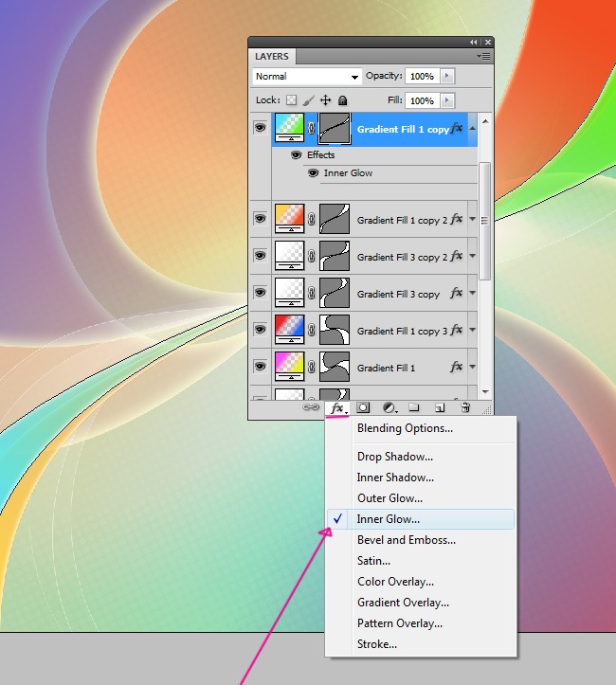Click the lock transparent pixels icon
The height and width of the screenshot is (685, 616).
292,100
